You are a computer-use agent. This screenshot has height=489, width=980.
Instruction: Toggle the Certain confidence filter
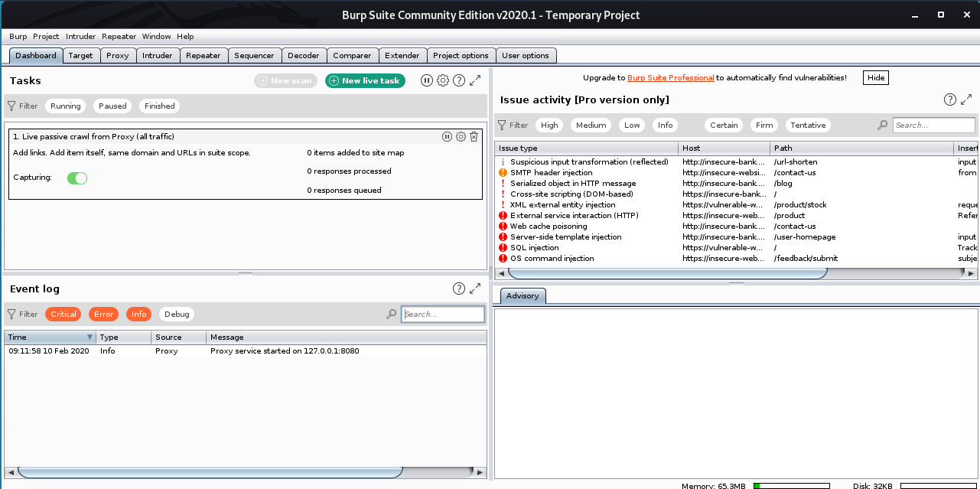point(724,125)
